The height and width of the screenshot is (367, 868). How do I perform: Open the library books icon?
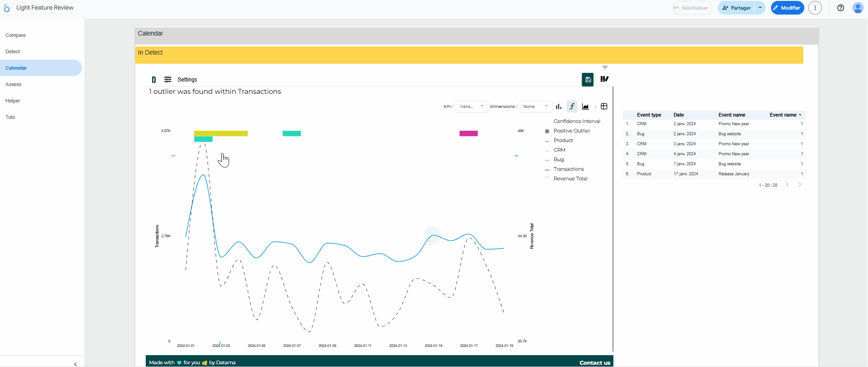pyautogui.click(x=604, y=79)
